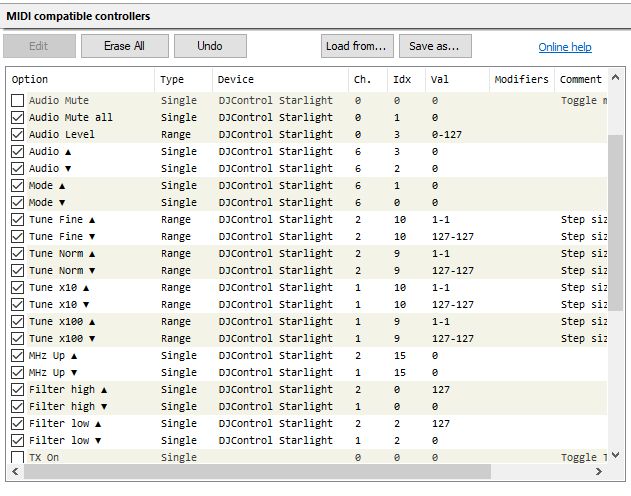Toggle the Audio Level checkbox

(x=17, y=134)
